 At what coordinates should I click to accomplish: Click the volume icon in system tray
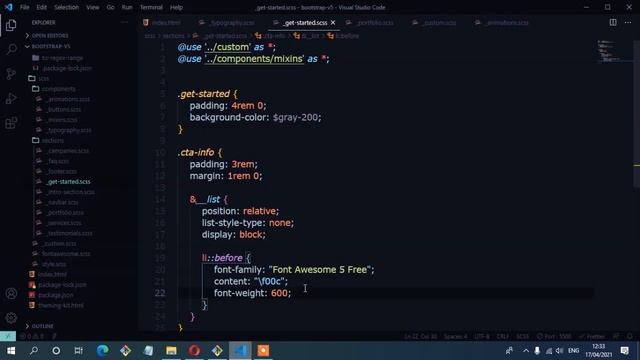[x=560, y=351]
